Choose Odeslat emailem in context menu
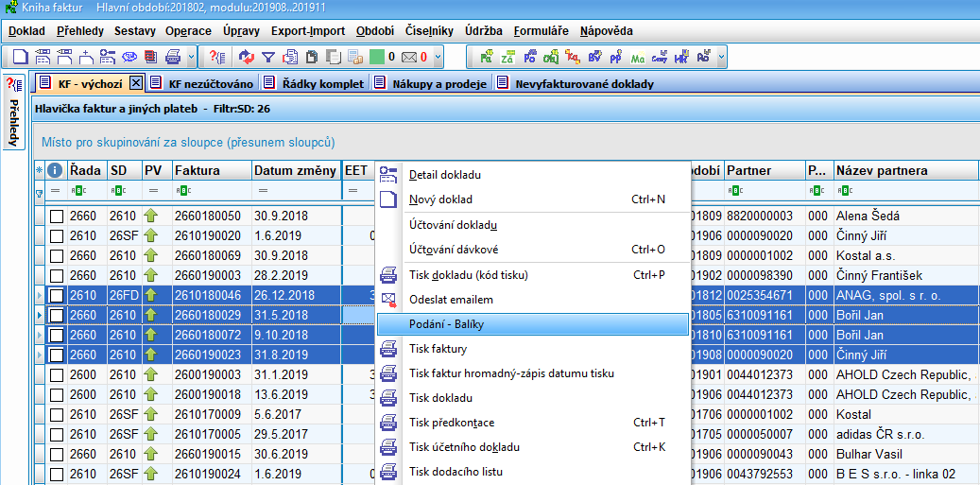Screen dimensions: 980x485 coord(532,300)
